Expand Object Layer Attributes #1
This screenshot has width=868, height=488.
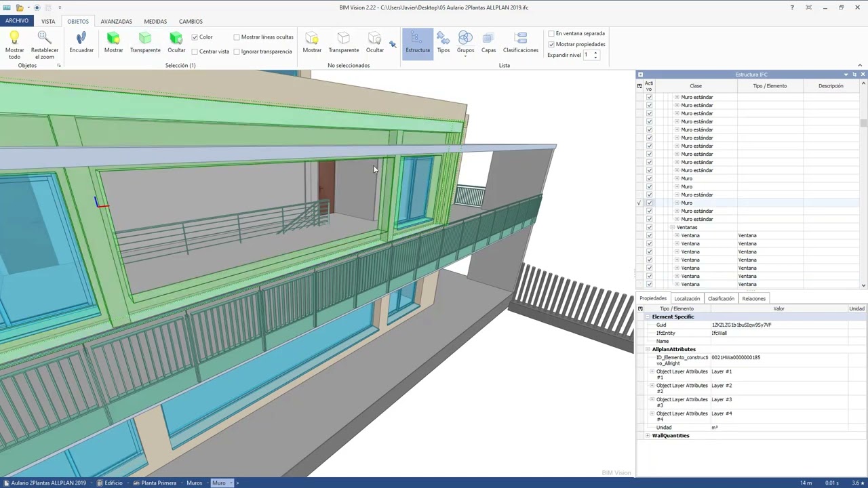click(x=652, y=371)
